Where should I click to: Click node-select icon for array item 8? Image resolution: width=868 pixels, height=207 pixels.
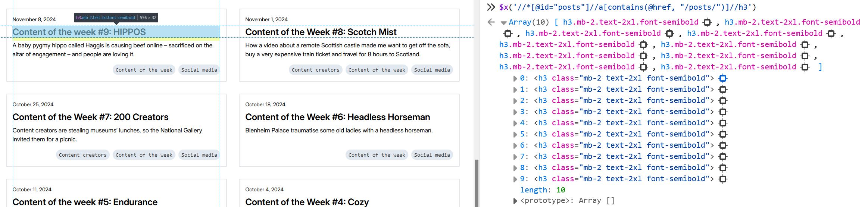pyautogui.click(x=723, y=168)
